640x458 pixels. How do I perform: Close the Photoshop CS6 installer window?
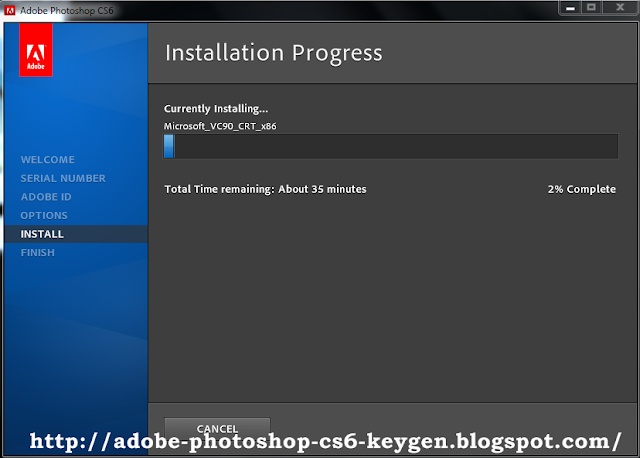[x=620, y=8]
